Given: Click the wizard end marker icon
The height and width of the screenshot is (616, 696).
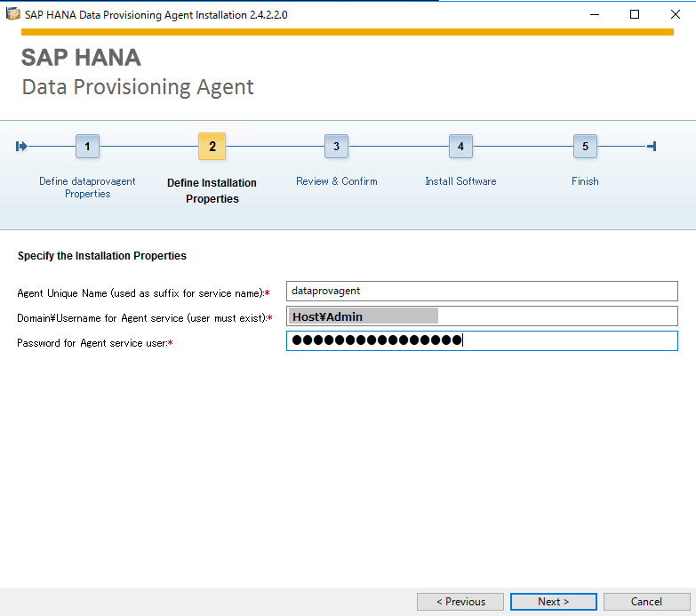Looking at the screenshot, I should coord(652,146).
